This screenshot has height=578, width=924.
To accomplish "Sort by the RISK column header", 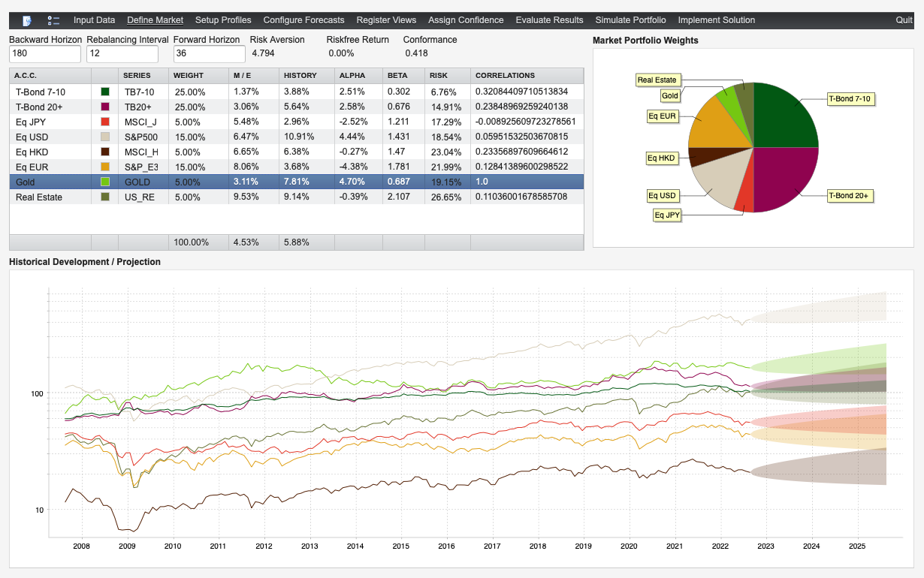I will (448, 76).
